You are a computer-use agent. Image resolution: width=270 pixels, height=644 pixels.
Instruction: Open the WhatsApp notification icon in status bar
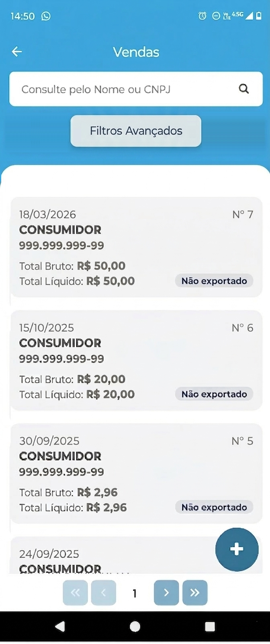[46, 16]
